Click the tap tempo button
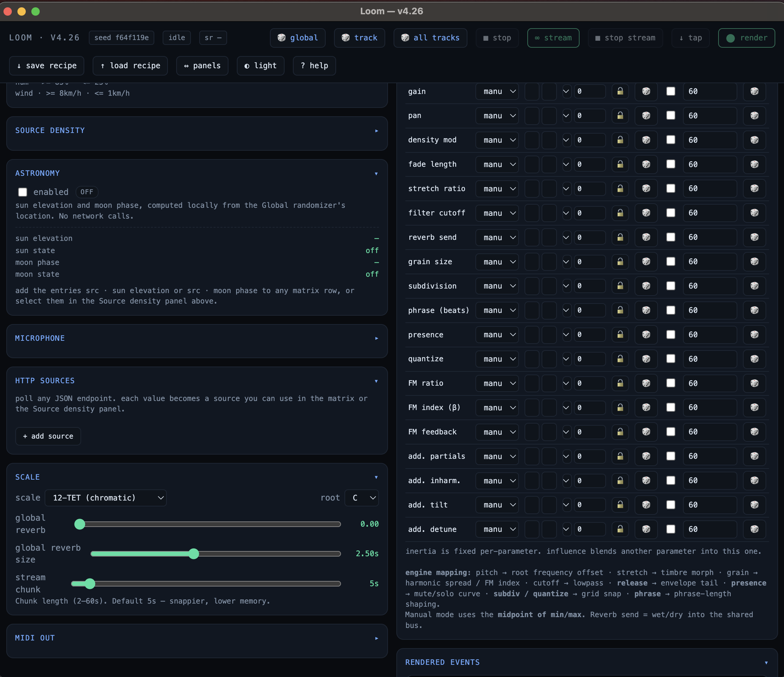Screen dimensions: 784x677 (x=691, y=38)
